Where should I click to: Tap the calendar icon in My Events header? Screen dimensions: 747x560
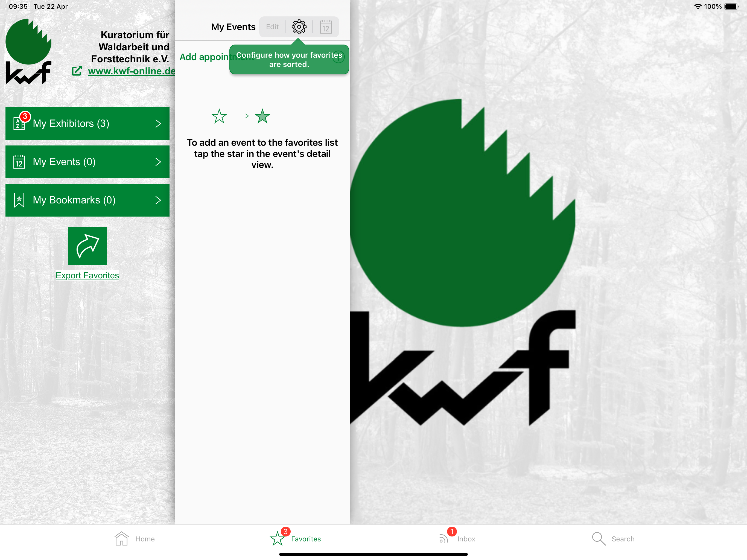(x=326, y=27)
